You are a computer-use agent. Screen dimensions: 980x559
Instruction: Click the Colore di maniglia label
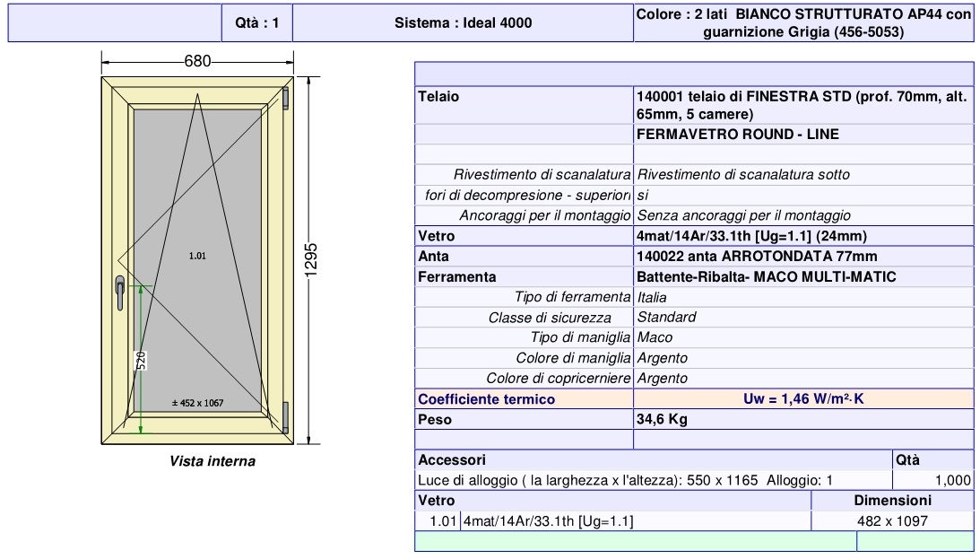click(x=573, y=358)
